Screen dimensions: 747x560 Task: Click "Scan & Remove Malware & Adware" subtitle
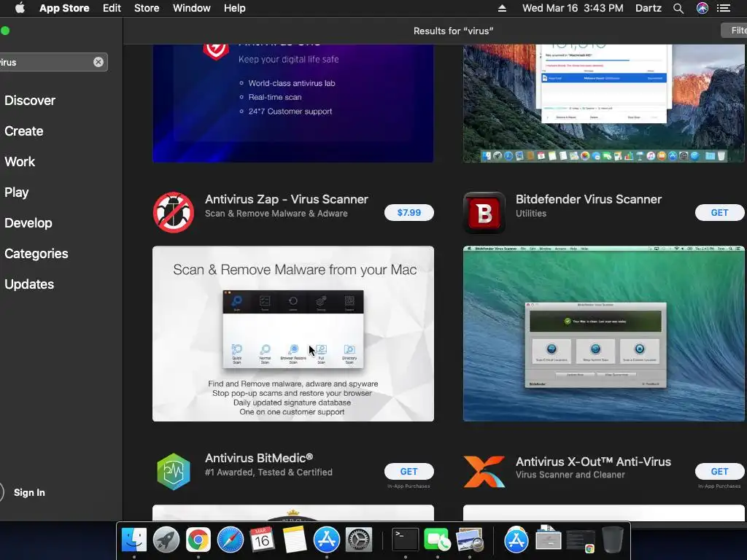(276, 214)
